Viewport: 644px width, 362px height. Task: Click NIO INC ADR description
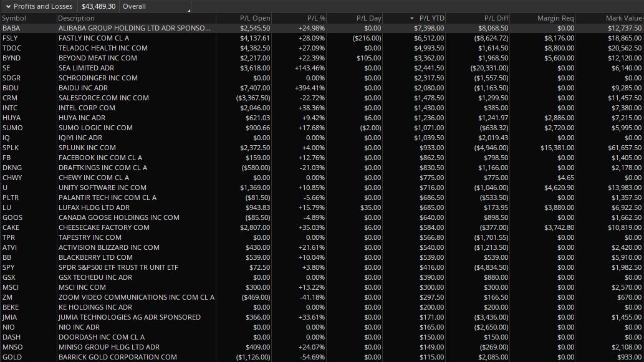[x=79, y=328]
